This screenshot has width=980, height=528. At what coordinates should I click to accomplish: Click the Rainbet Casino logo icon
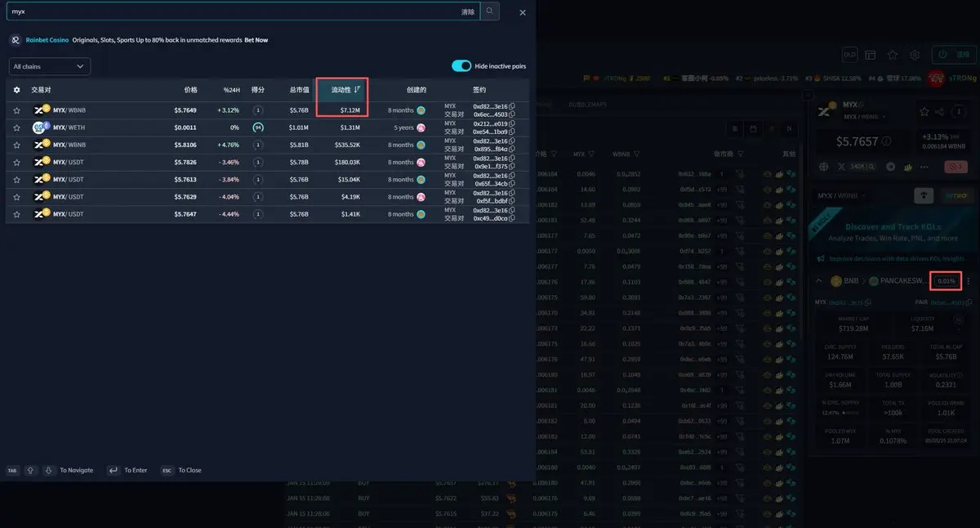16,40
